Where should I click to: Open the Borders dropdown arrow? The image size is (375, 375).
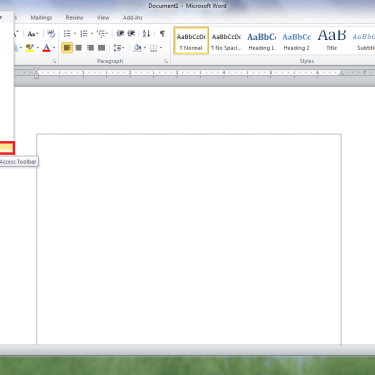coord(161,48)
